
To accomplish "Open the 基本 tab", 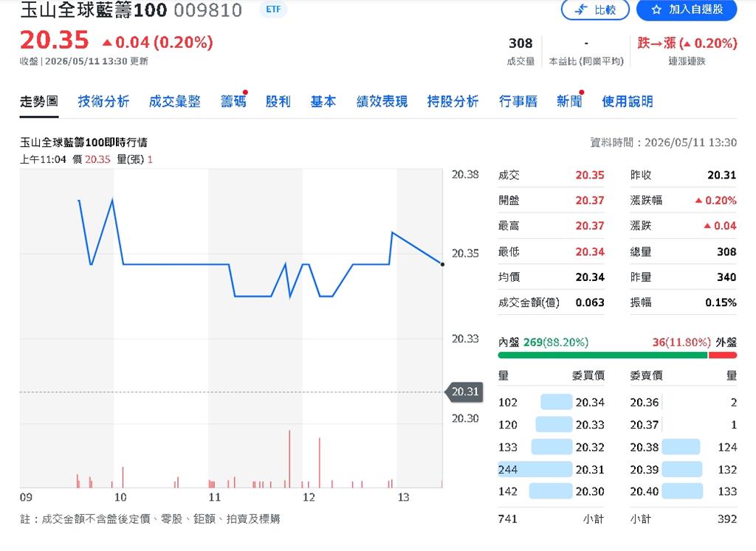I will pos(323,102).
